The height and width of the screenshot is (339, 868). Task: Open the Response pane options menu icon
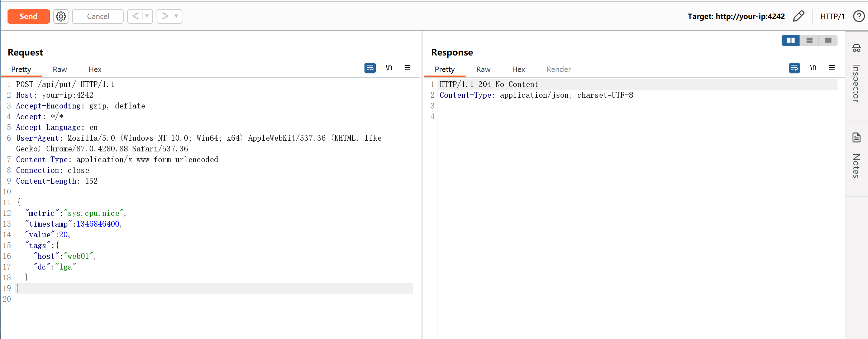coord(832,68)
